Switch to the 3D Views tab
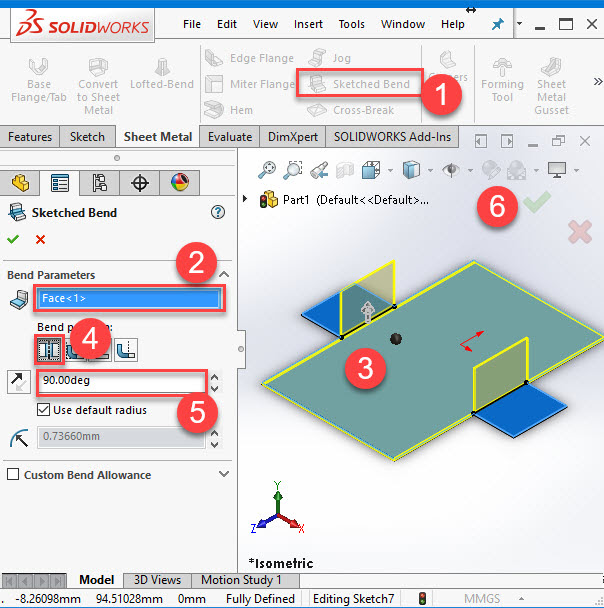Screen dimensions: 604x608 (157, 580)
